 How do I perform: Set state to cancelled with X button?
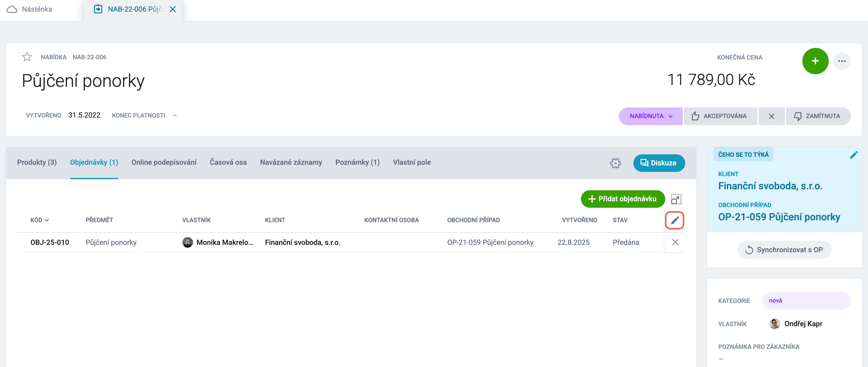click(771, 116)
